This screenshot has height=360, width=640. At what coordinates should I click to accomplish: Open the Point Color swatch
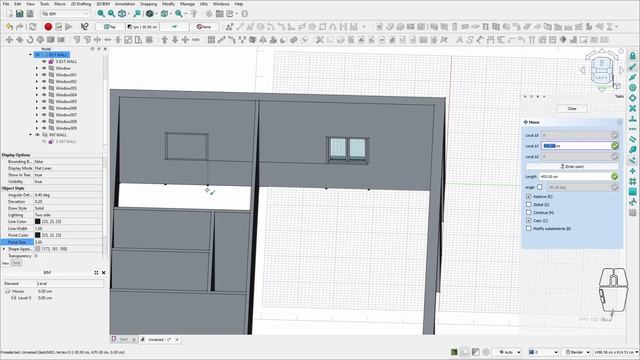click(38, 235)
